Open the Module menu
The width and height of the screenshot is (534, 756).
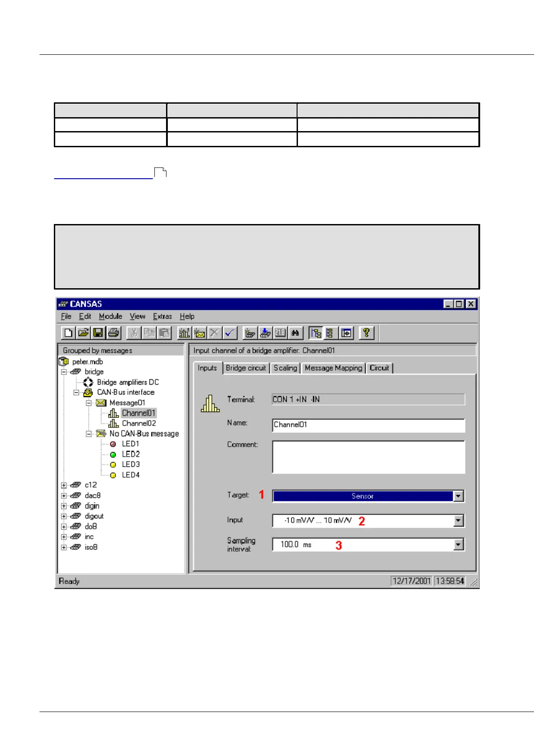point(110,316)
